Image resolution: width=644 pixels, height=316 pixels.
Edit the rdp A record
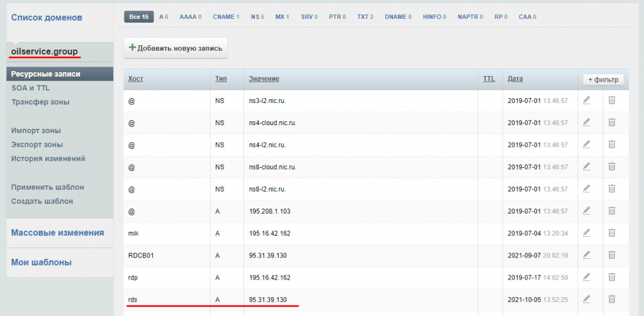tap(586, 277)
